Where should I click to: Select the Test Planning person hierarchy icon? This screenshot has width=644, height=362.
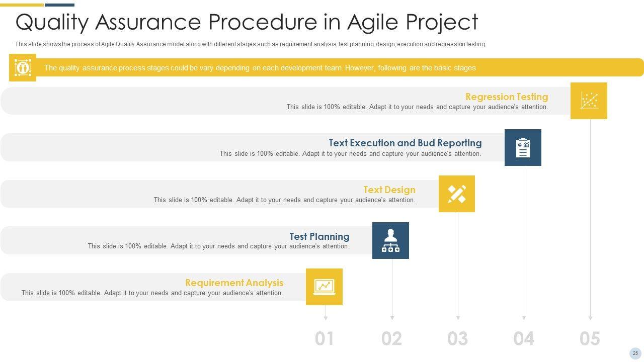coord(390,240)
